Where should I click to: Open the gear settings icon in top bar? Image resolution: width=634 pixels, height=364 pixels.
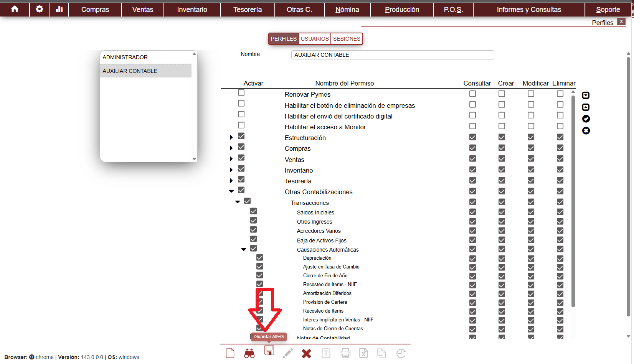coord(39,9)
